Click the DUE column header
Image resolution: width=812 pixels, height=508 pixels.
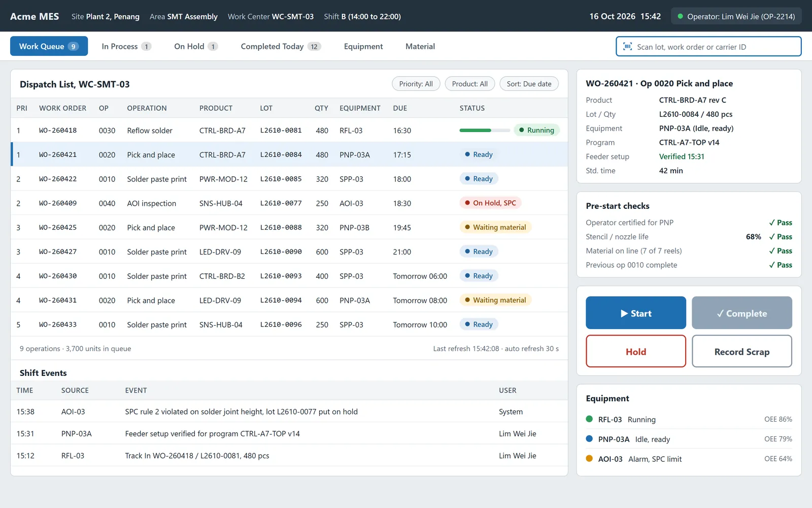point(400,108)
